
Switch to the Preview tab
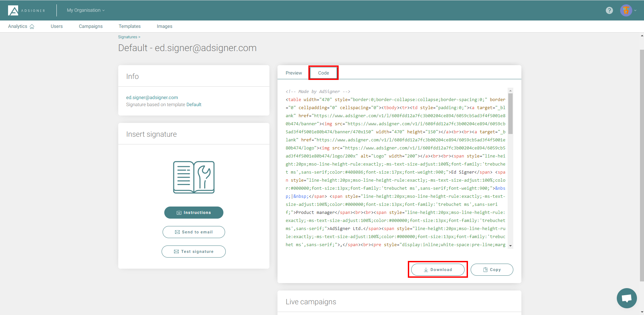pyautogui.click(x=294, y=73)
